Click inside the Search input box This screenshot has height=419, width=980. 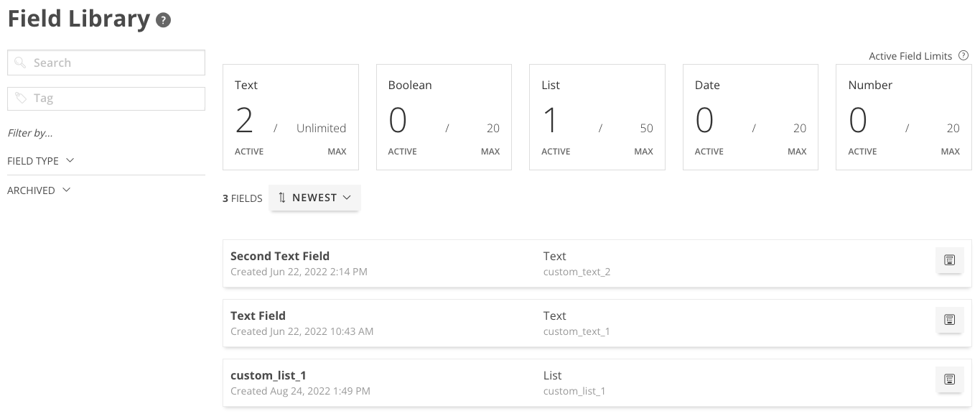(106, 63)
